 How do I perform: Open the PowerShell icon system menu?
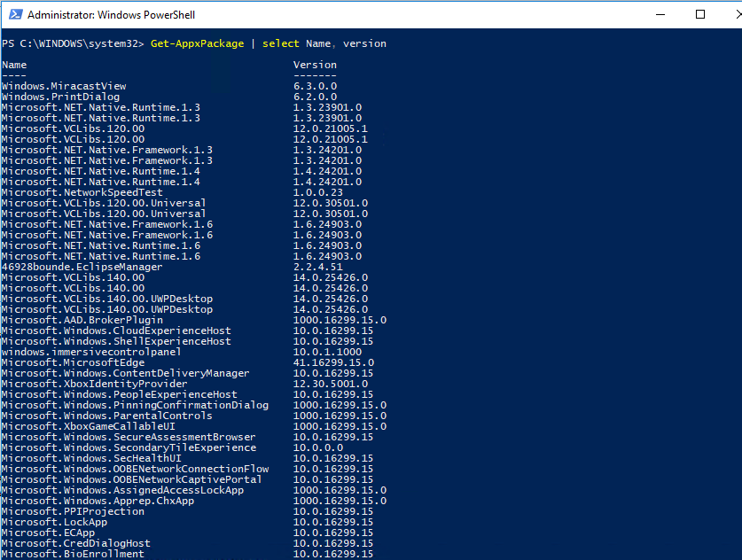click(x=15, y=15)
